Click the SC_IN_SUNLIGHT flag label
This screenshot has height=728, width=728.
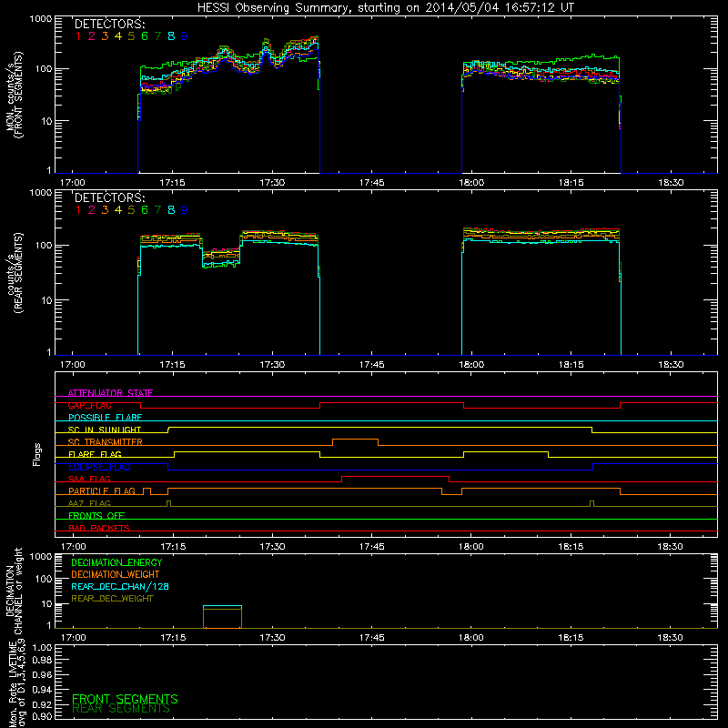coord(105,430)
